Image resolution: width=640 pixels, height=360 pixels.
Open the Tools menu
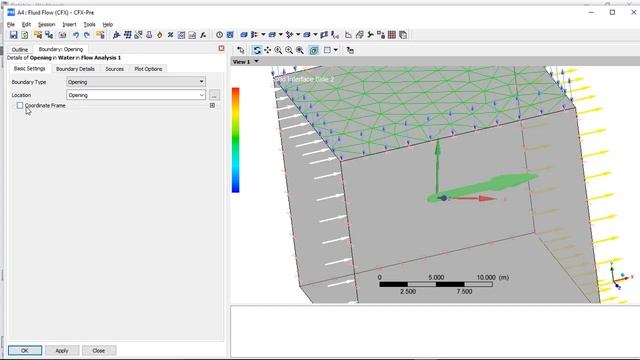click(x=89, y=24)
